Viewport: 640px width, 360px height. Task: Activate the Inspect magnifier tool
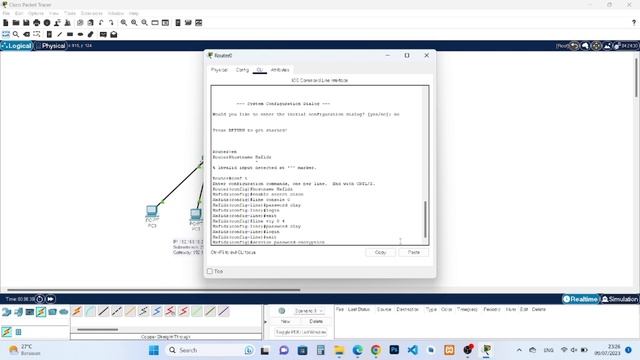tap(16, 34)
